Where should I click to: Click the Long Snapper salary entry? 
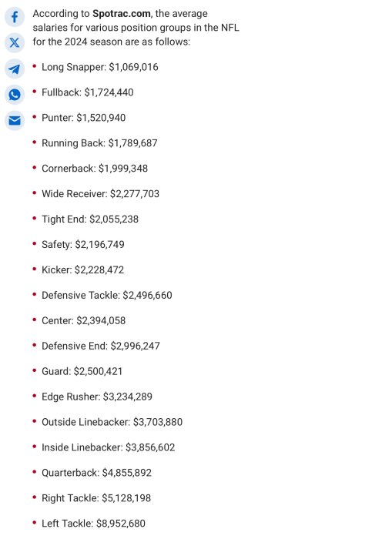click(x=99, y=67)
